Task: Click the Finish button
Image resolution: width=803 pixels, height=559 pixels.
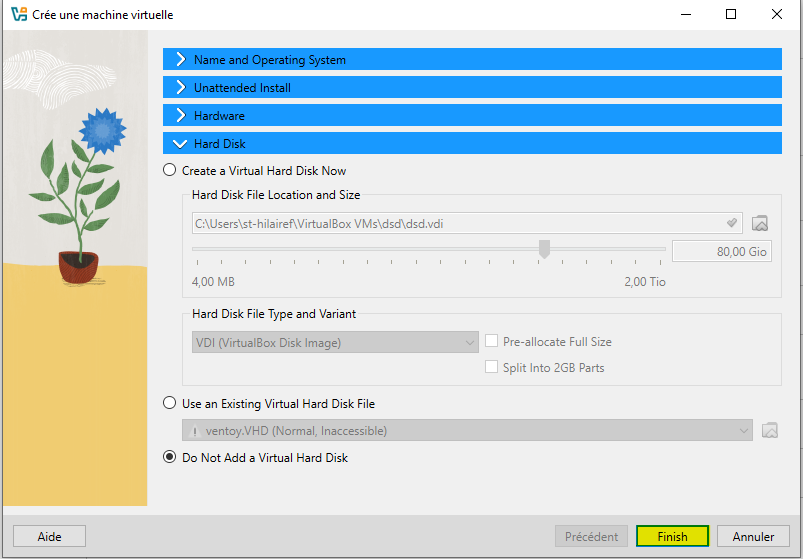Action: pyautogui.click(x=672, y=537)
